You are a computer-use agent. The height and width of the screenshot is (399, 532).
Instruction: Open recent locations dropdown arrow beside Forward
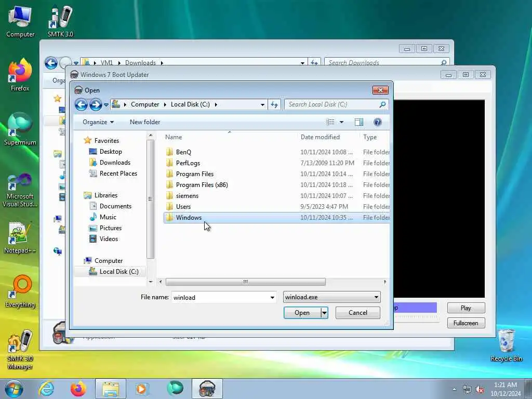click(x=106, y=105)
